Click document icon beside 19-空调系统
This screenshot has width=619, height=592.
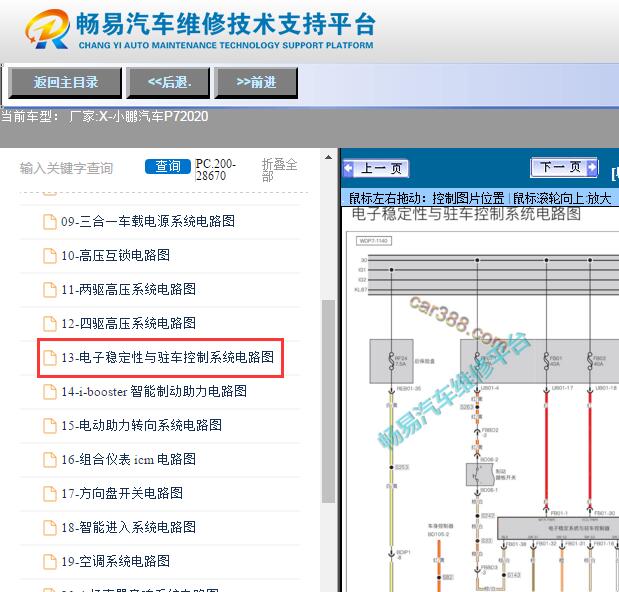pyautogui.click(x=50, y=561)
